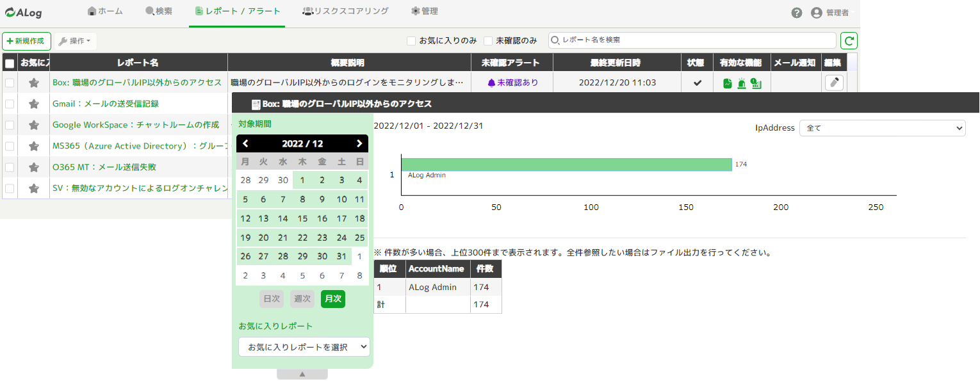This screenshot has height=381, width=980.
Task: Click the green report chart document icon
Action: click(728, 83)
